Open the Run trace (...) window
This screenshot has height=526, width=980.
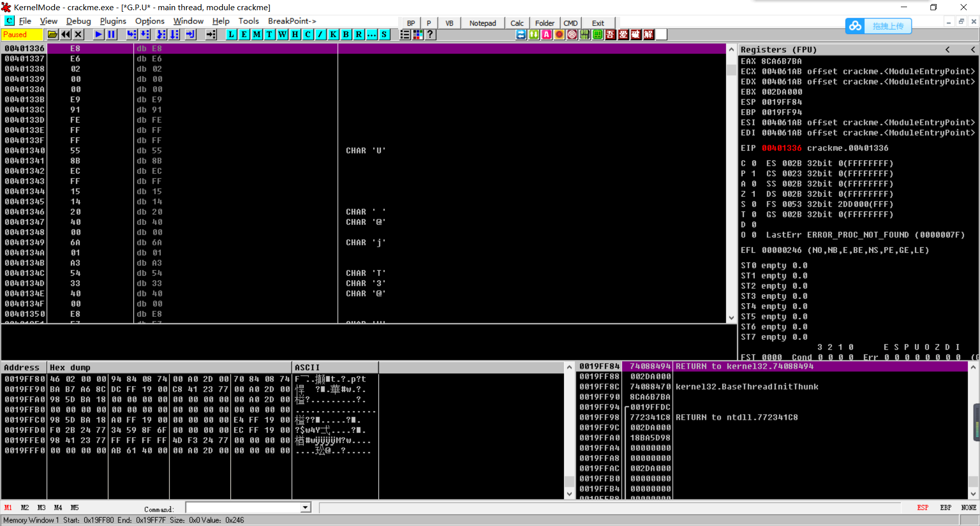click(x=372, y=34)
